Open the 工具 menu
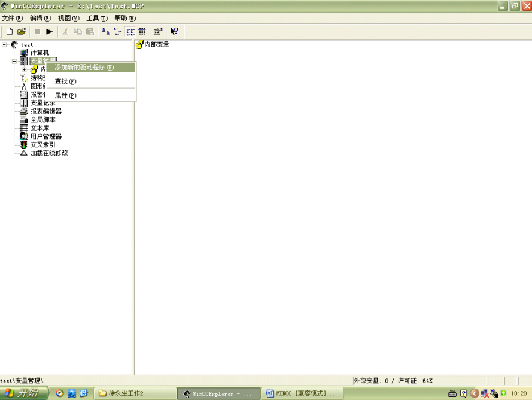Viewport: 532px width, 400px height. point(97,18)
